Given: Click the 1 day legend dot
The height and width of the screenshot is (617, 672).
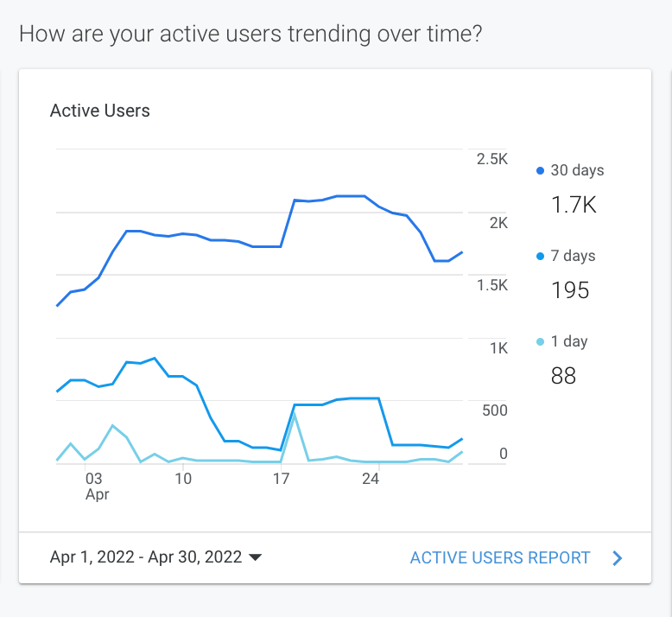Looking at the screenshot, I should tap(541, 342).
